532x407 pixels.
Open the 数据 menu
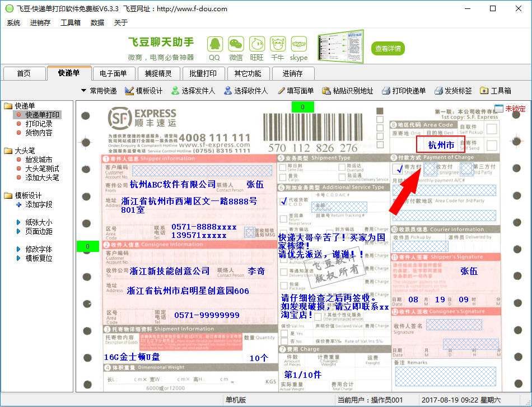(97, 23)
